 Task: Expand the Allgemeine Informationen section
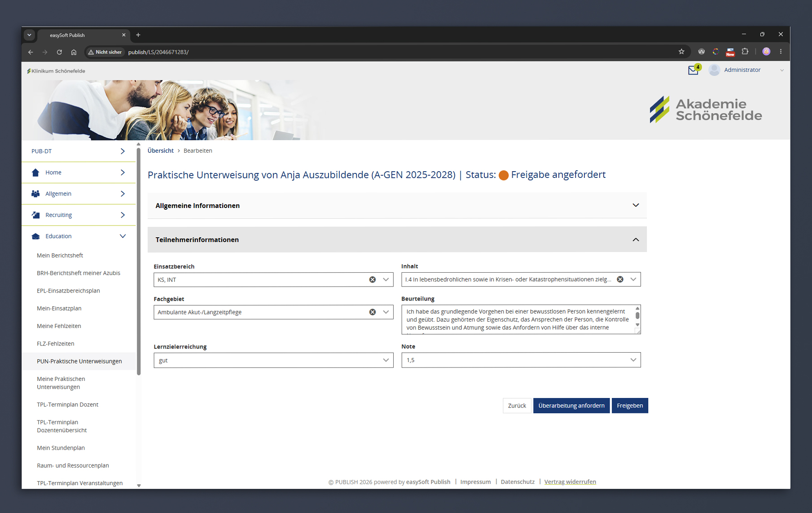click(x=636, y=205)
